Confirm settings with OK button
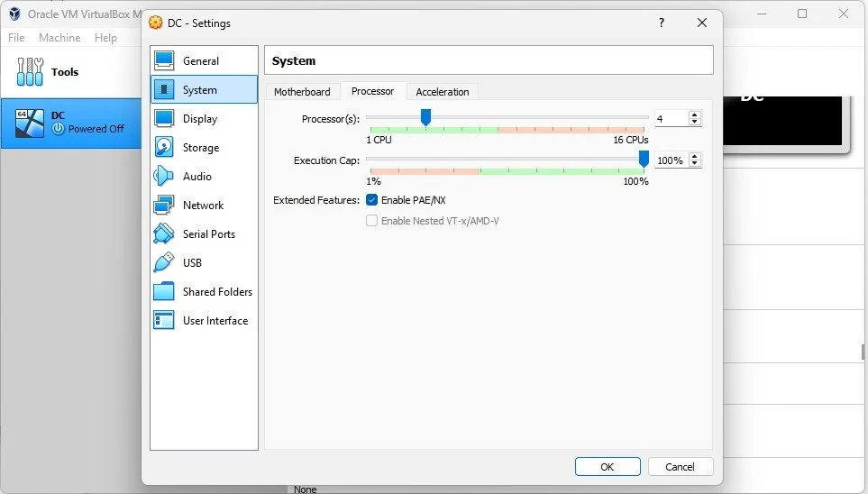This screenshot has height=494, width=868. (608, 466)
